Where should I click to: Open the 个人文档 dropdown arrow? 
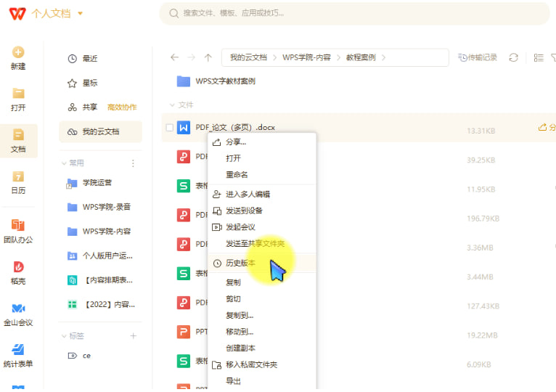(x=80, y=14)
